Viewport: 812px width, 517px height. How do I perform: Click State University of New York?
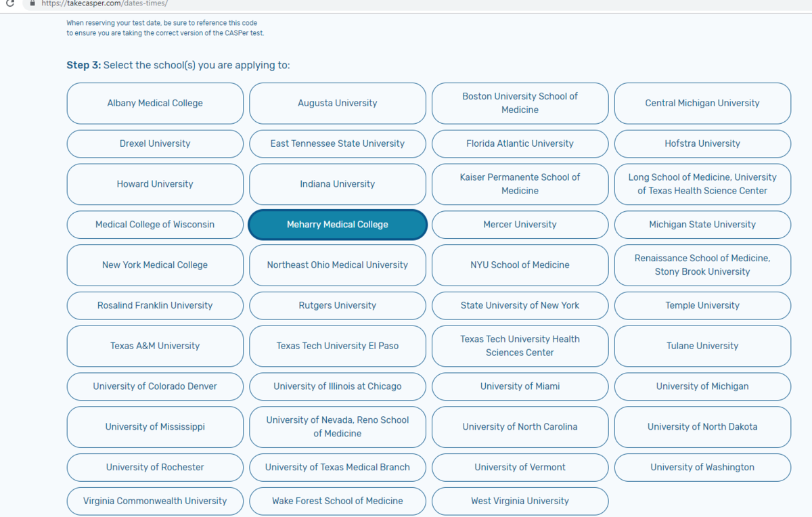coord(520,305)
